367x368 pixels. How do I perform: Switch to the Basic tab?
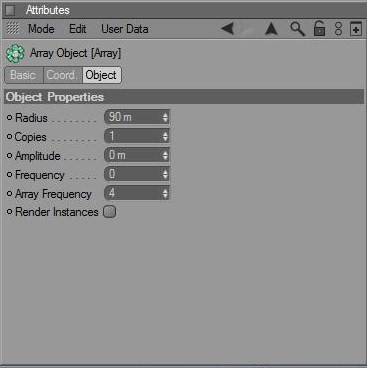[23, 75]
